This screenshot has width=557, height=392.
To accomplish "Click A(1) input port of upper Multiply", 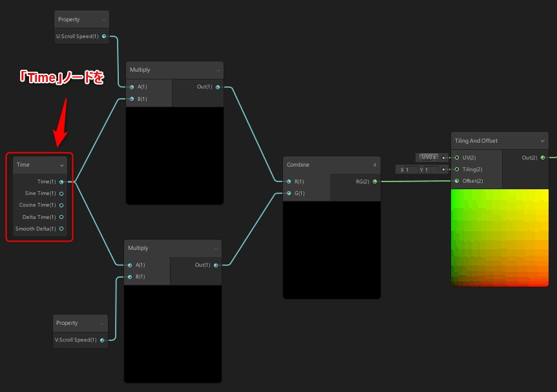I will tap(132, 87).
